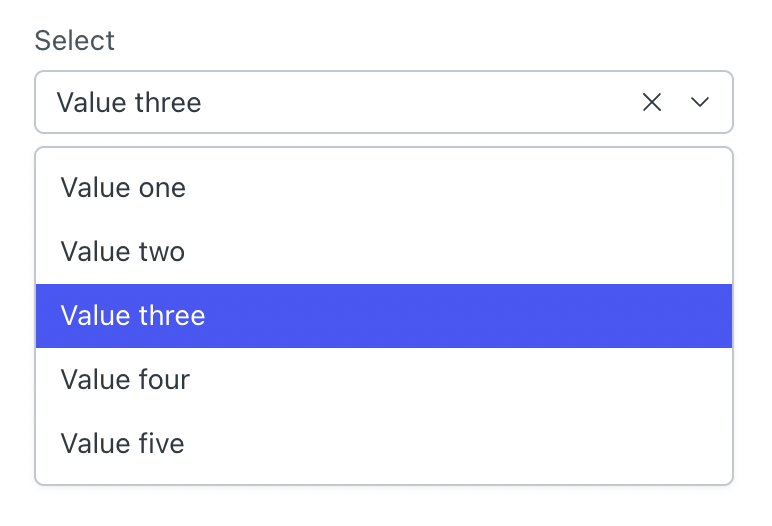Click the first entry in the options list
The image size is (772, 526).
click(x=384, y=188)
